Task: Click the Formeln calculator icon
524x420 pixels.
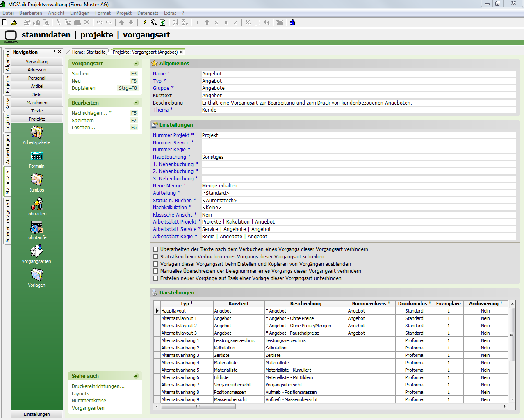Action: tap(36, 156)
